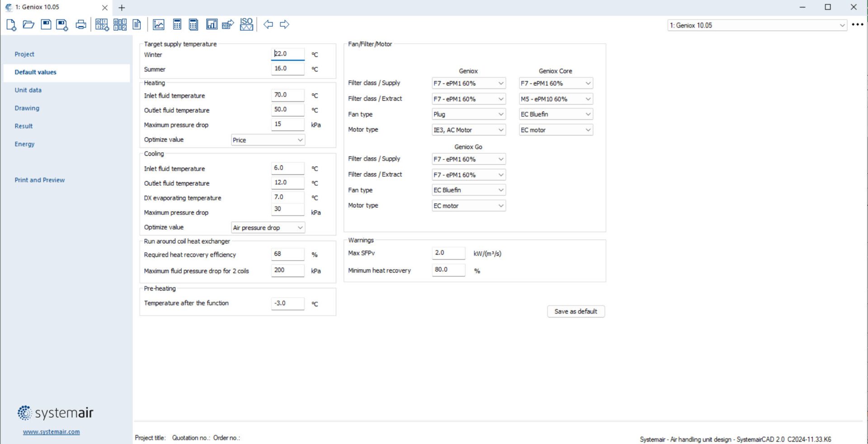The width and height of the screenshot is (868, 444).
Task: Open Geniox Core Filter class / Supply dropdown
Action: tap(556, 83)
